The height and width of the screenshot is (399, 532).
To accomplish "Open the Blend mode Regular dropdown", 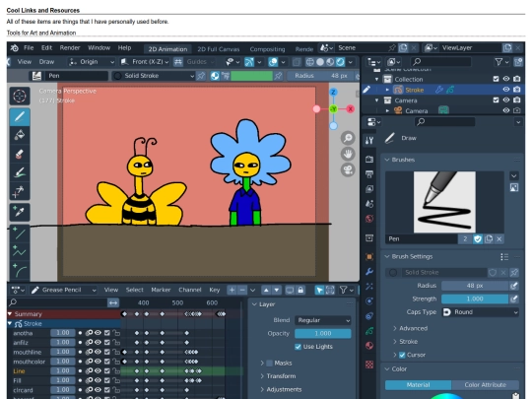I will (x=323, y=320).
